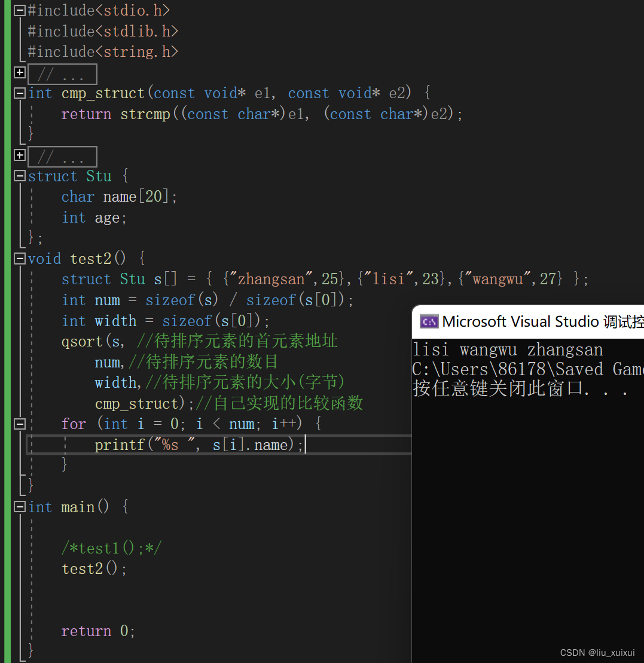This screenshot has height=663, width=644.
Task: Click the 'test2();' call in main
Action: tap(94, 569)
